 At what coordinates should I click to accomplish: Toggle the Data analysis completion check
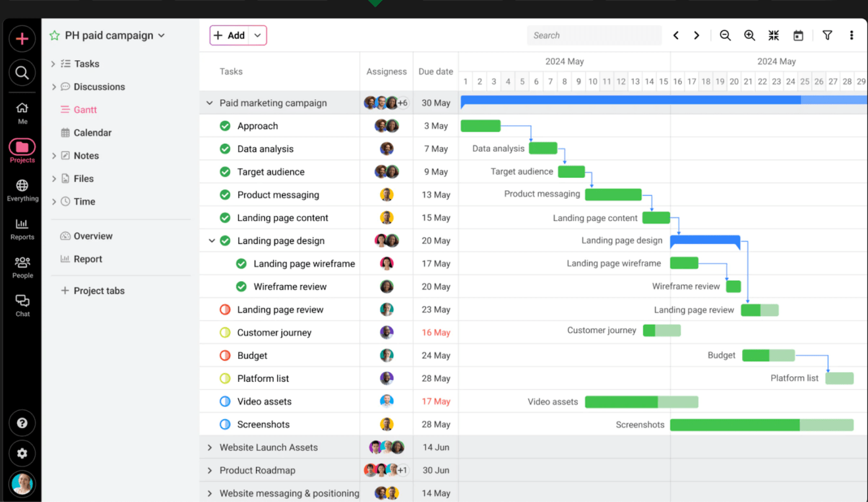(x=225, y=149)
